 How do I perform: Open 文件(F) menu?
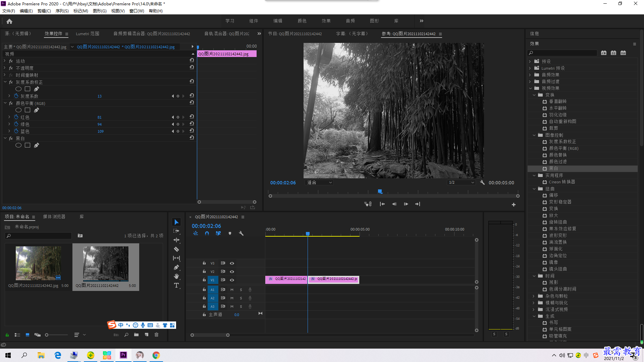9,11
